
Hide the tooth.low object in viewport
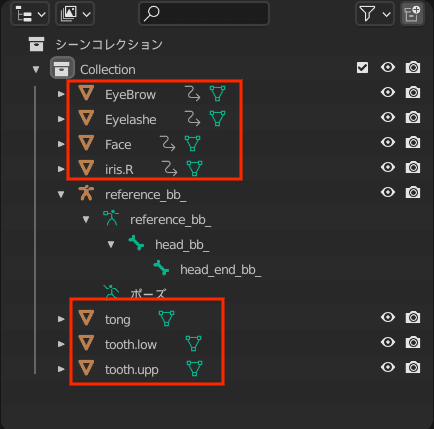pos(388,342)
